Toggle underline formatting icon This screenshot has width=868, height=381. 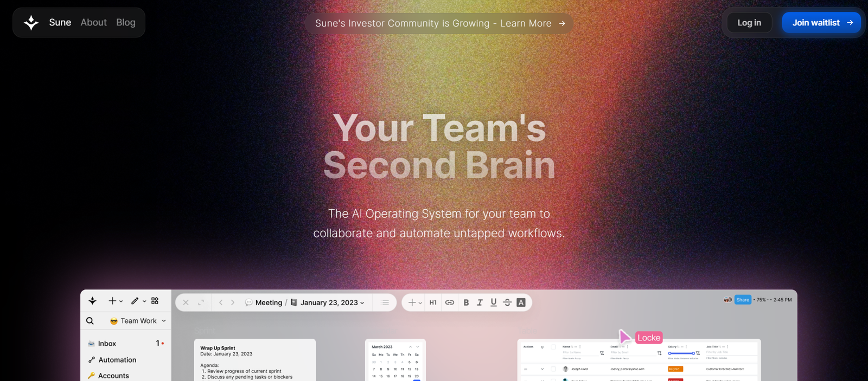click(x=493, y=302)
